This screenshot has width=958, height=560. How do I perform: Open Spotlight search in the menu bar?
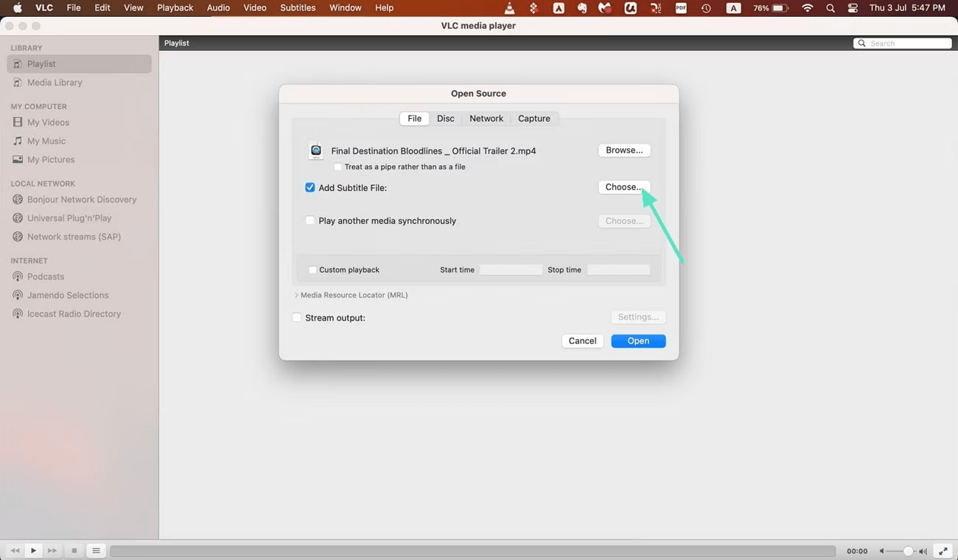(831, 8)
